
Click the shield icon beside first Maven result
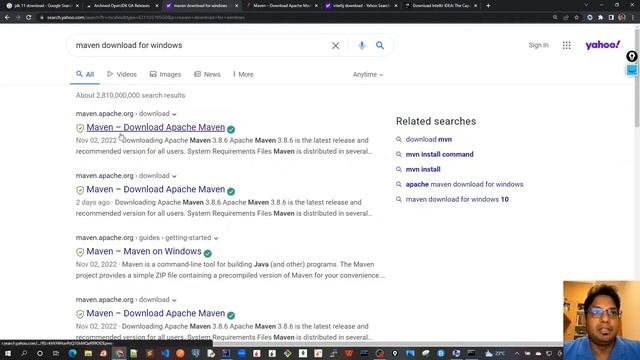coord(80,128)
